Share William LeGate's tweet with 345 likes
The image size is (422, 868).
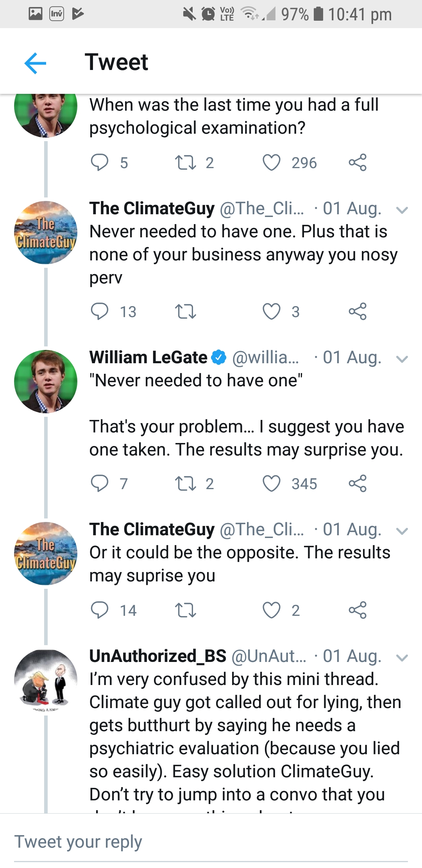tap(358, 484)
